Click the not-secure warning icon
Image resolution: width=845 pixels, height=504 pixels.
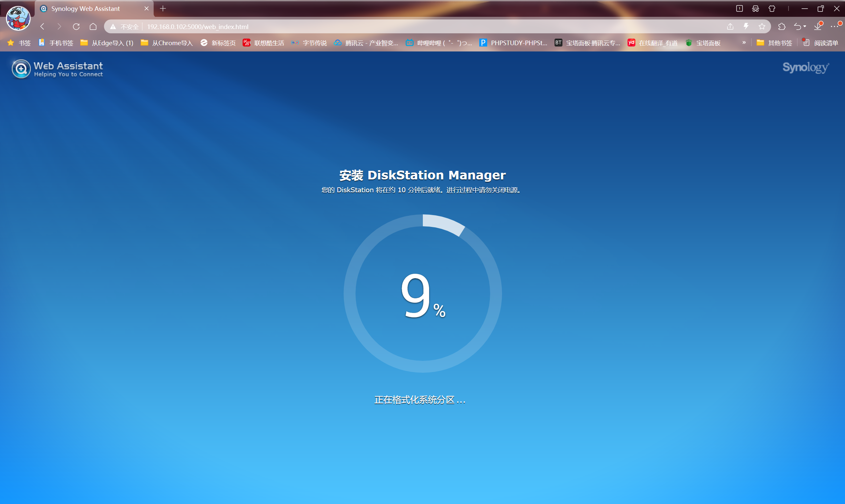point(113,26)
